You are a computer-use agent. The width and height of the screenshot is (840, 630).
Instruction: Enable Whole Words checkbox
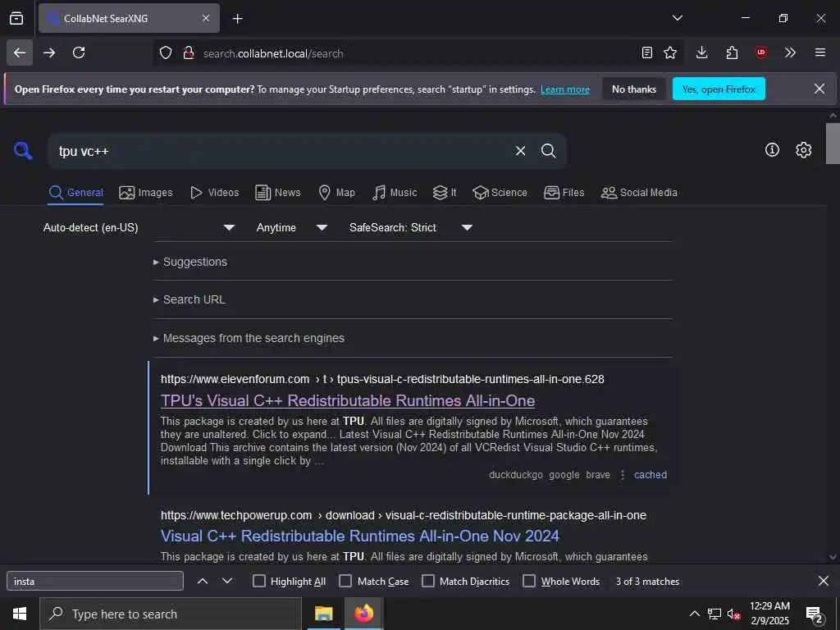click(x=529, y=582)
